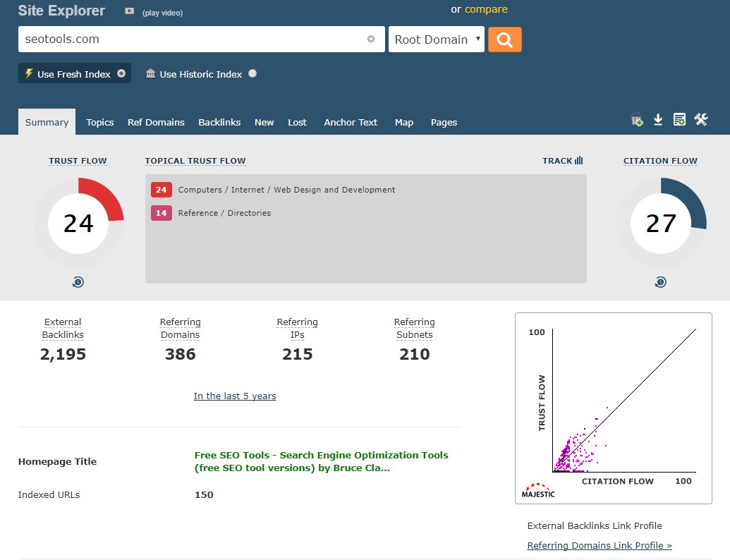Viewport: 730px width, 560px height.
Task: Click the create report icon
Action: (679, 121)
